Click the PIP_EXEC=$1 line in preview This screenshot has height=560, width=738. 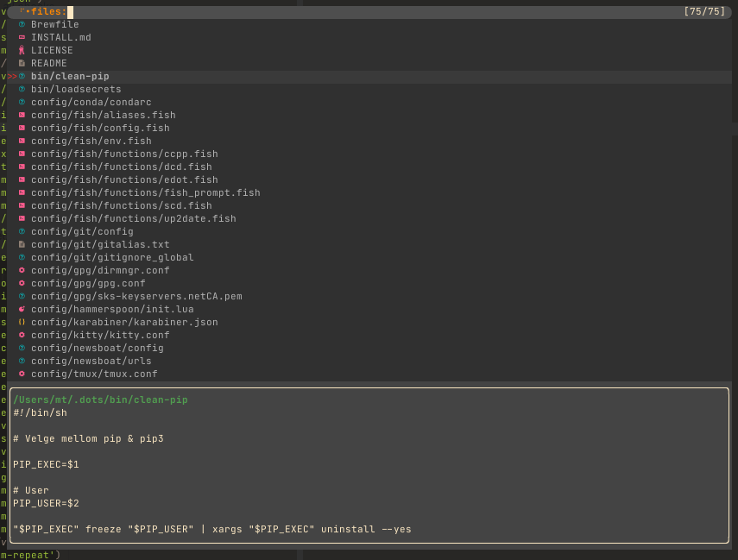46,464
